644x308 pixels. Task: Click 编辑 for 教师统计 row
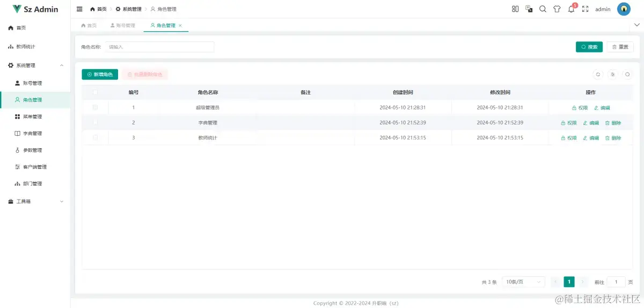pyautogui.click(x=591, y=138)
